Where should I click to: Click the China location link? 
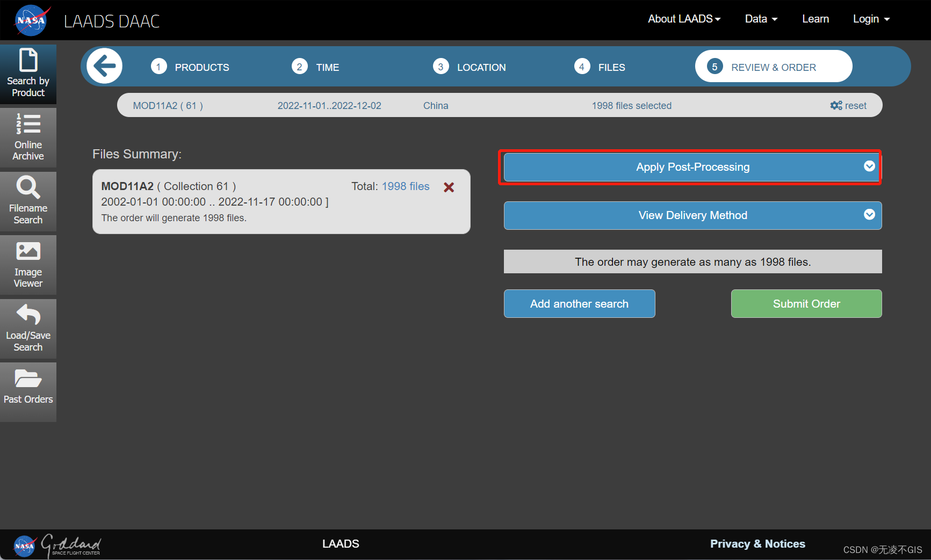[x=436, y=106]
